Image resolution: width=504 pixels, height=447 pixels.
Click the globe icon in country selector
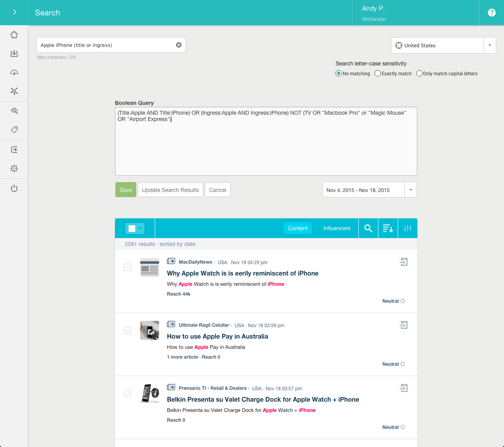point(399,45)
